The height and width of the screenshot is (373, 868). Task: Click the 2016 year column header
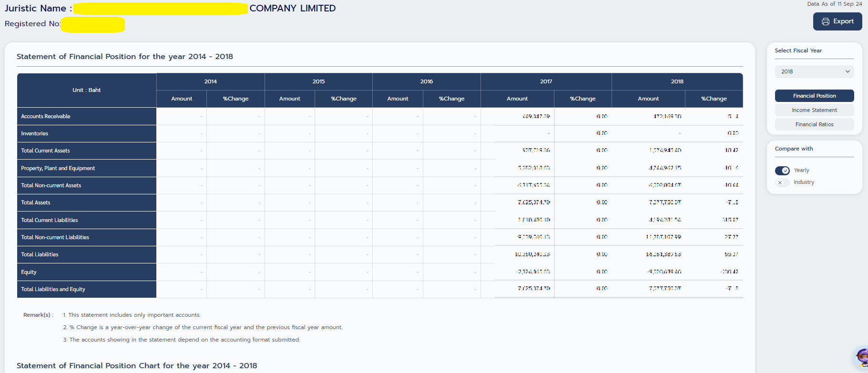point(426,81)
